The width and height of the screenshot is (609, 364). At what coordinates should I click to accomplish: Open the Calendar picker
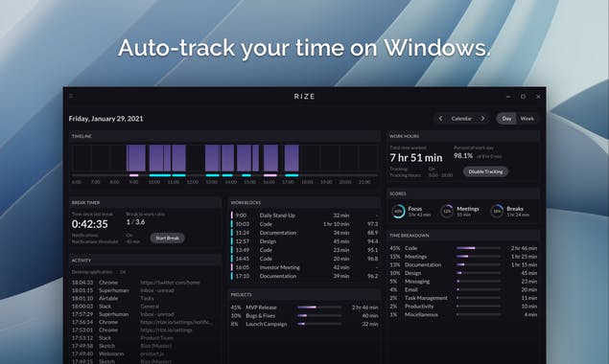coord(461,119)
